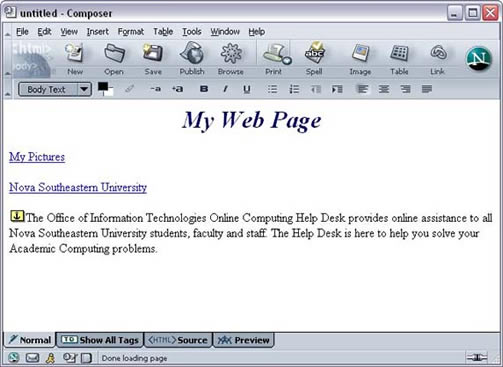The width and height of the screenshot is (503, 367).
Task: Indent the paragraph
Action: [x=337, y=89]
